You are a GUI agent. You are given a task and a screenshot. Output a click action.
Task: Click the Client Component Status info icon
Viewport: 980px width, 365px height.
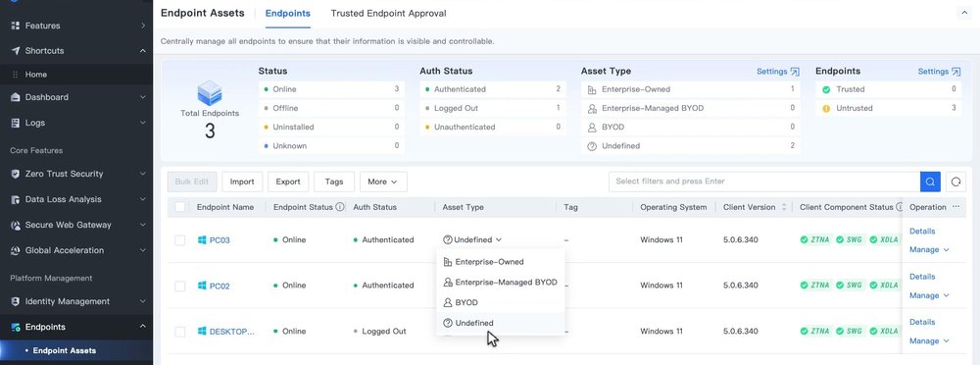coord(900,207)
